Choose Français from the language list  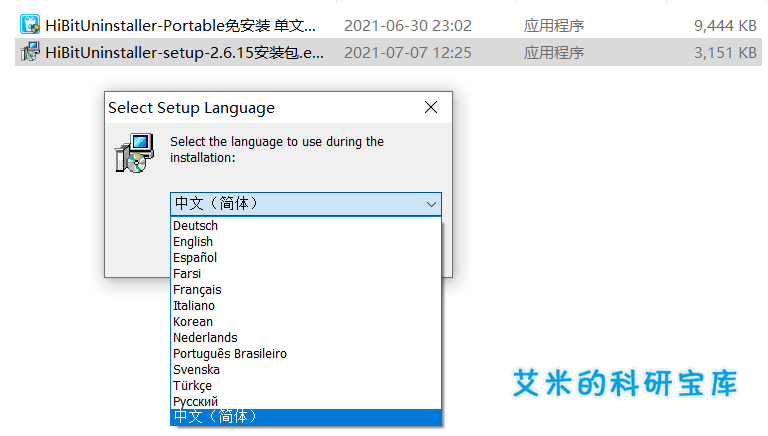coord(197,290)
